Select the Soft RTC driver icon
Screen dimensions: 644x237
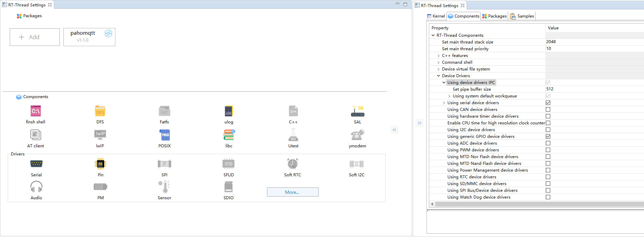293,164
